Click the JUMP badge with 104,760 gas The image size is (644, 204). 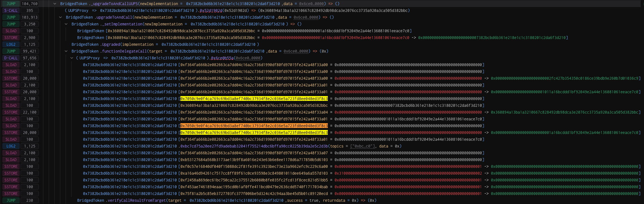11,4
